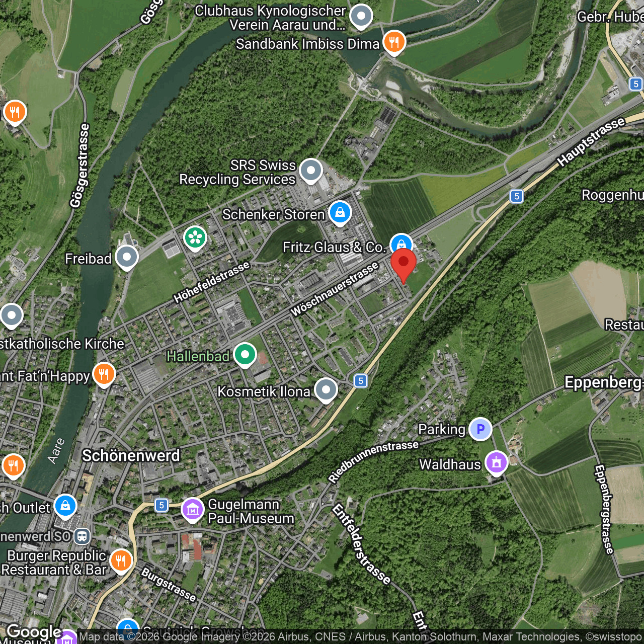Select the Outlet blue shopping bag marker
This screenshot has width=644, height=644.
(65, 507)
